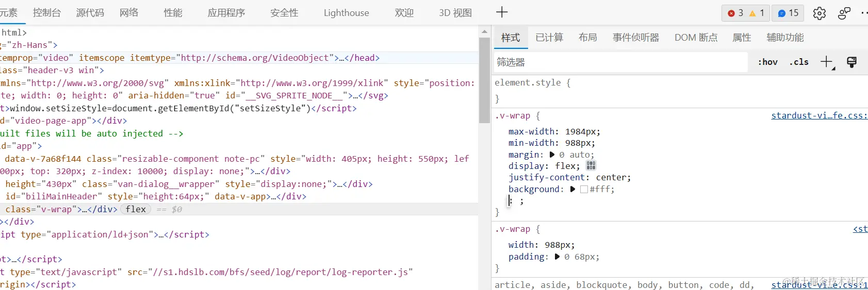Image resolution: width=868 pixels, height=290 pixels.
Task: Open flexbox editor icon next to display flex
Action: (591, 165)
